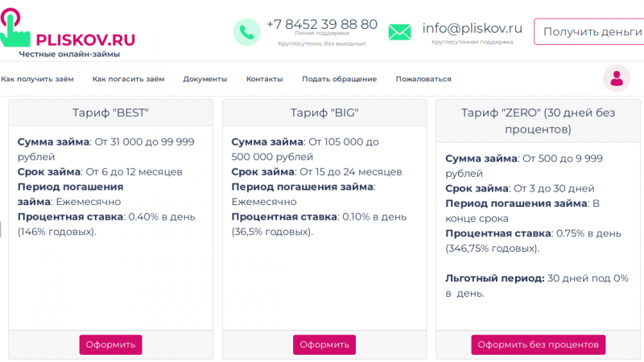This screenshot has height=362, width=644.
Task: Click the info@pliskov.ru email address
Action: [x=473, y=28]
